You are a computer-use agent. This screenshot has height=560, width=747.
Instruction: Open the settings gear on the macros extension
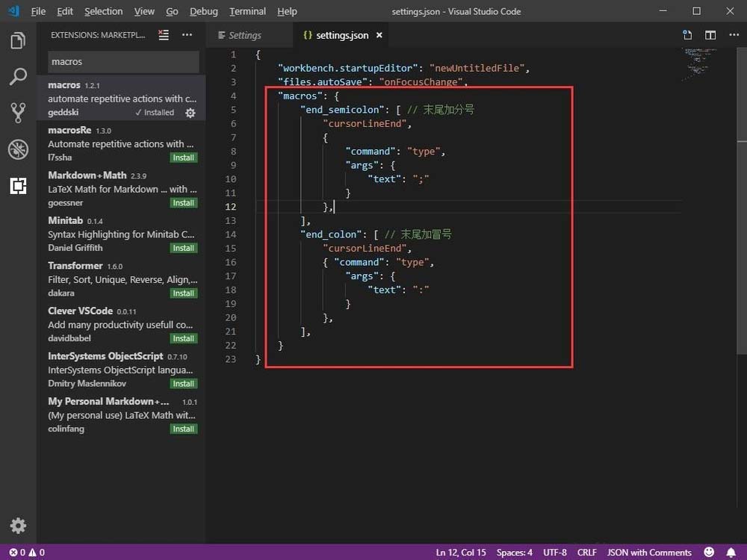[x=191, y=113]
